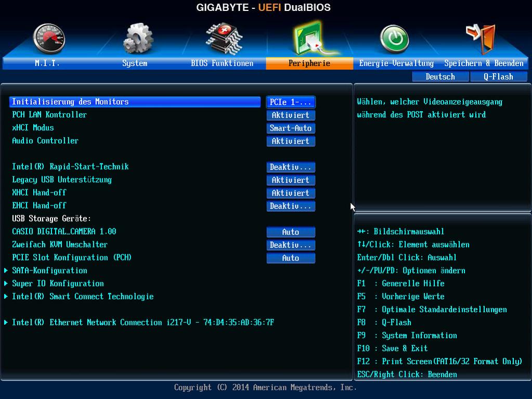Open PCIE Slot Konfiguration Auto value
The image size is (532, 399).
pos(291,258)
